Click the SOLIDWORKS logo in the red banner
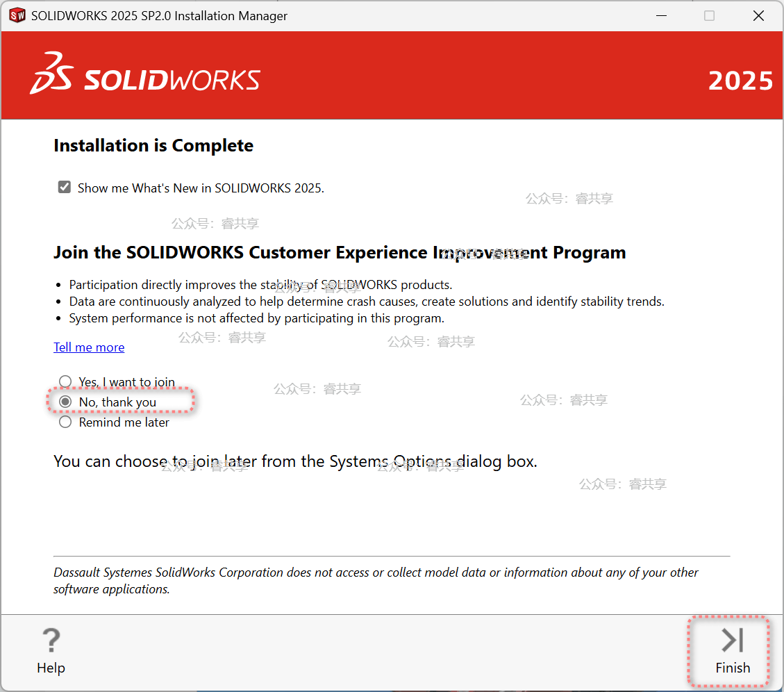 [x=145, y=74]
